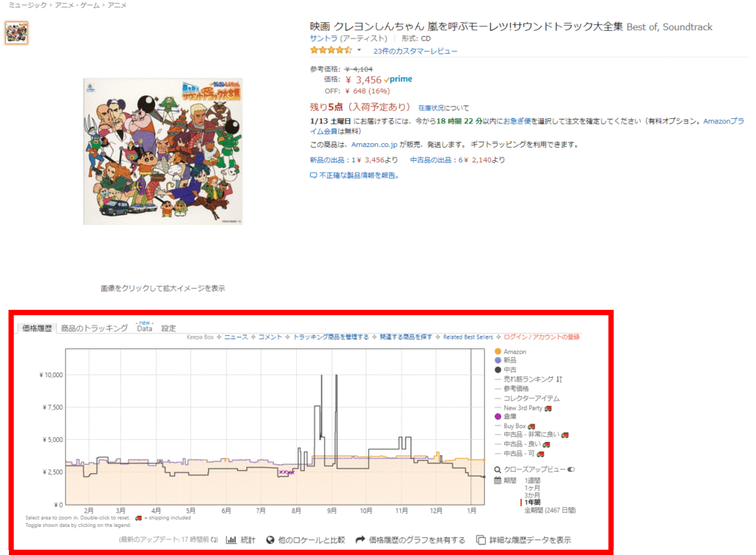Click the purple 倉庫 legend dot

pyautogui.click(x=498, y=416)
